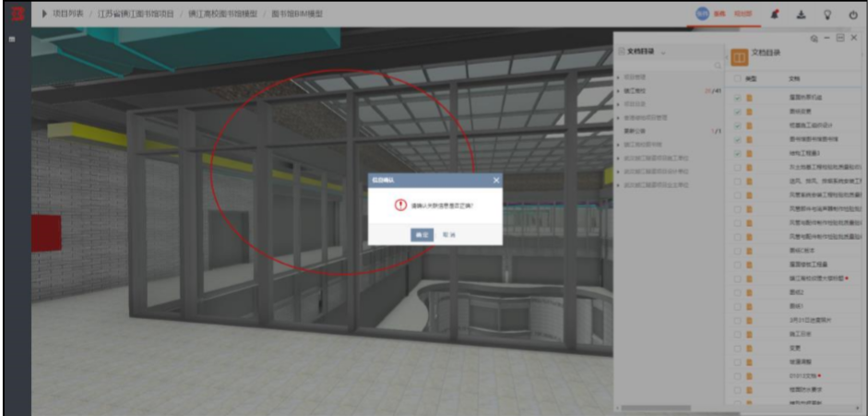Toggle the select-all checkbox beside 类型
The height and width of the screenshot is (416, 868).
click(737, 79)
